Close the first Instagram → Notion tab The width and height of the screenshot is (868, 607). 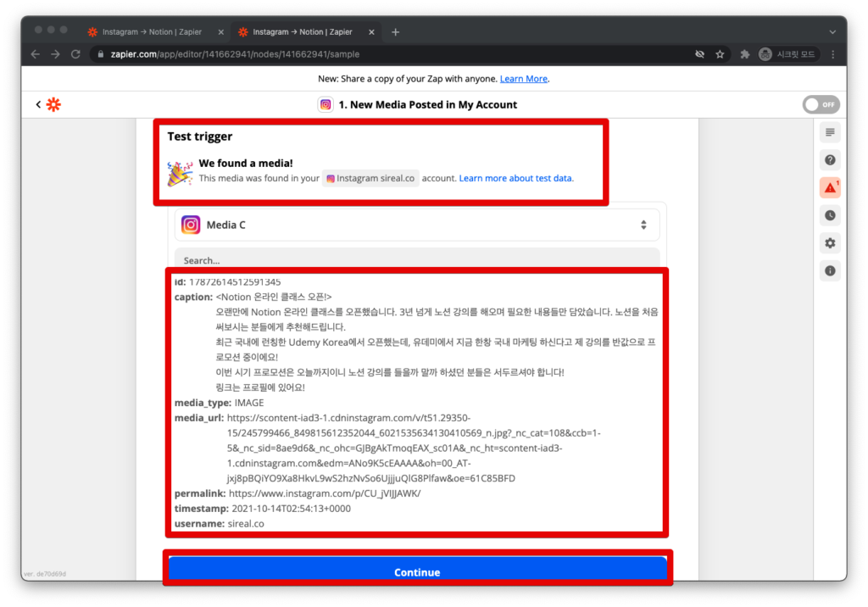[x=221, y=32]
